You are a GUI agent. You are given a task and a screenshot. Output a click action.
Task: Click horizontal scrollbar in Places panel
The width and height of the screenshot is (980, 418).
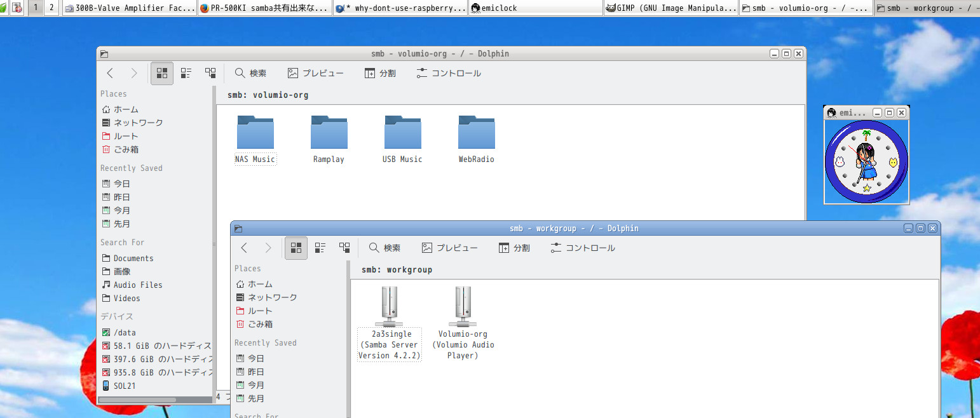coord(137,400)
